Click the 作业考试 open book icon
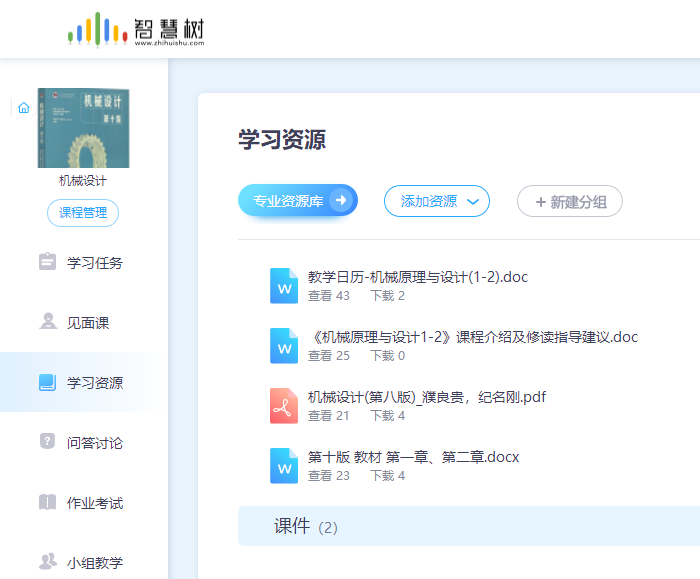This screenshot has height=579, width=700. click(x=47, y=502)
